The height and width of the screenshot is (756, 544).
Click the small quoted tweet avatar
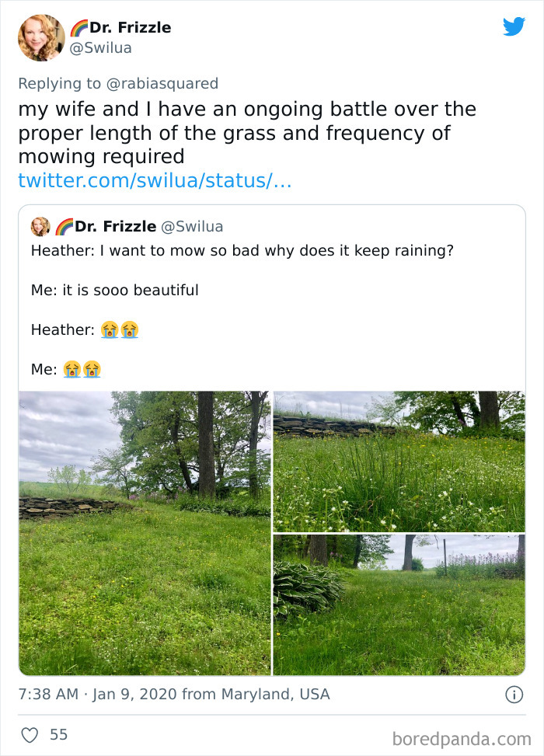(40, 227)
